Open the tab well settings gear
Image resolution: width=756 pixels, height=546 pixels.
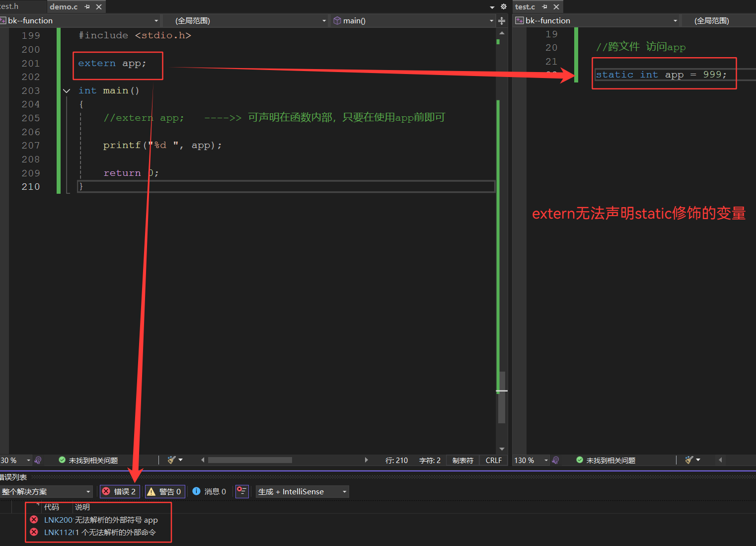[503, 6]
